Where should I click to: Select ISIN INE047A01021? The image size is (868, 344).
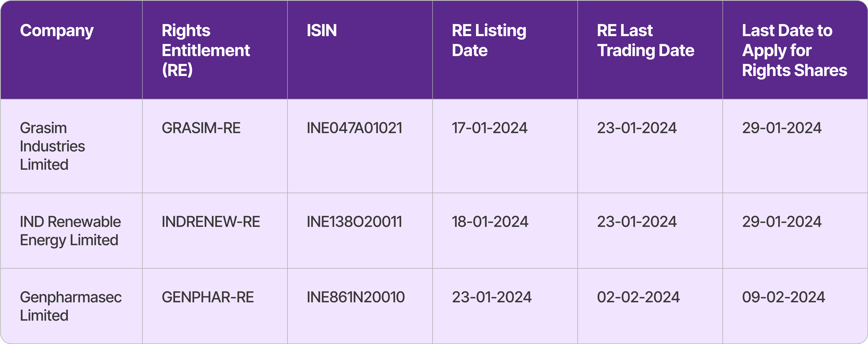click(354, 128)
